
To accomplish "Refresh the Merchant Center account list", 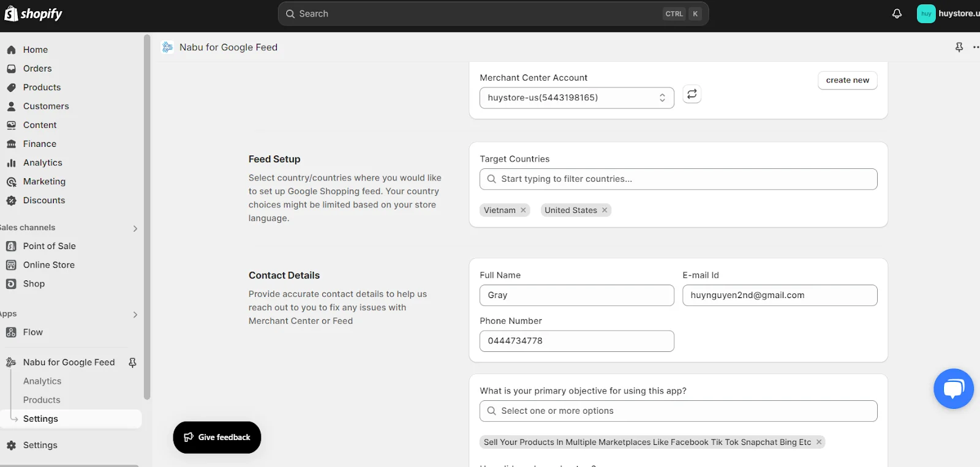I will [x=692, y=94].
